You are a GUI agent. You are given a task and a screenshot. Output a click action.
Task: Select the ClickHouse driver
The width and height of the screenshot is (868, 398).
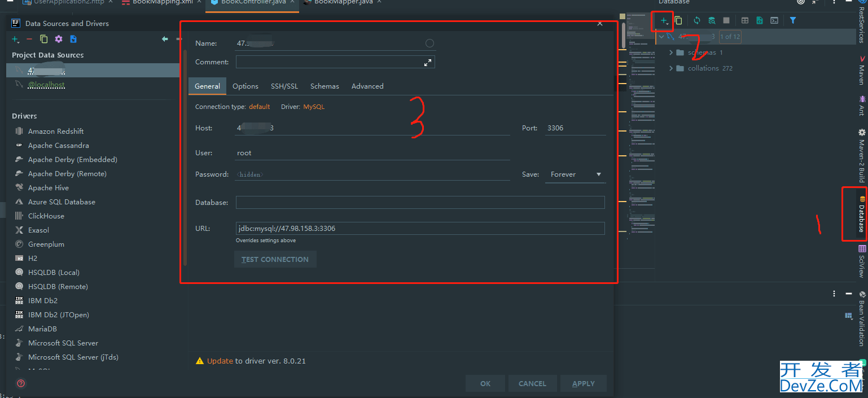(x=46, y=216)
